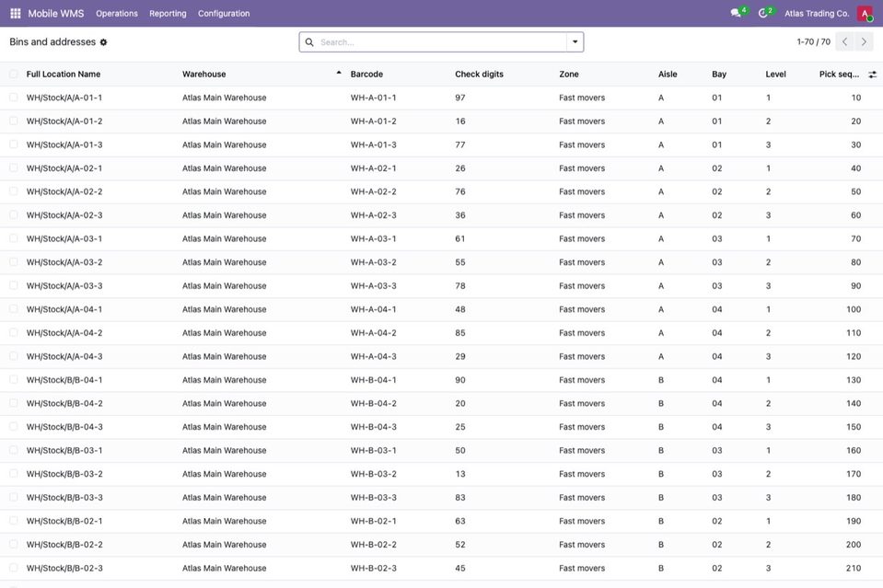The height and width of the screenshot is (588, 883).
Task: Sort by Pick seq... column header
Action: point(839,75)
